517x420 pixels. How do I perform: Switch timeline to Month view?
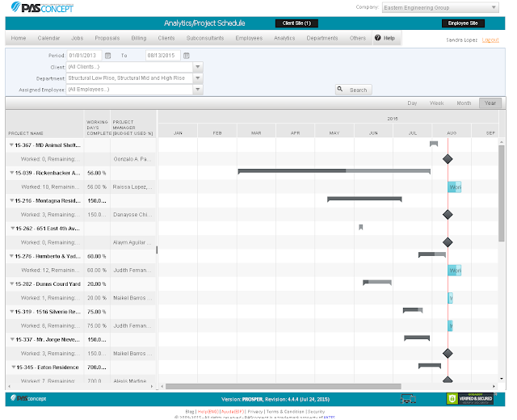[464, 103]
